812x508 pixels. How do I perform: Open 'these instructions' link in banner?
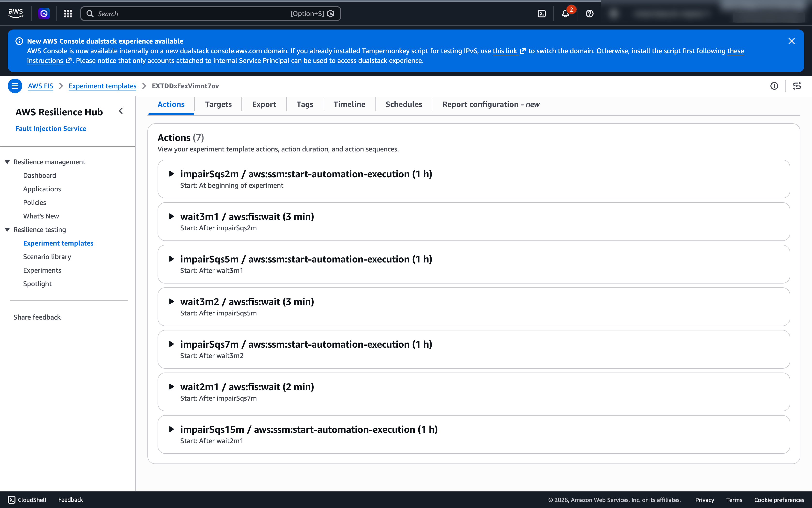tap(735, 51)
